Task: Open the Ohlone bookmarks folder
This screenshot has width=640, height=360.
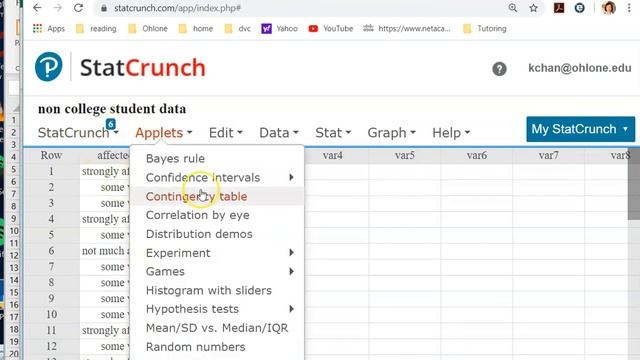Action: [x=148, y=29]
